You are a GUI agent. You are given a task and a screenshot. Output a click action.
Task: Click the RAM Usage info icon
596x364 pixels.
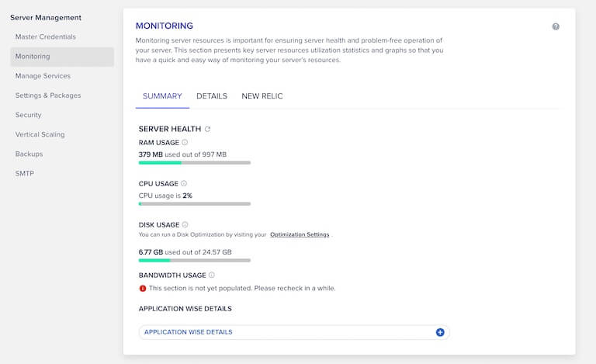coord(185,143)
